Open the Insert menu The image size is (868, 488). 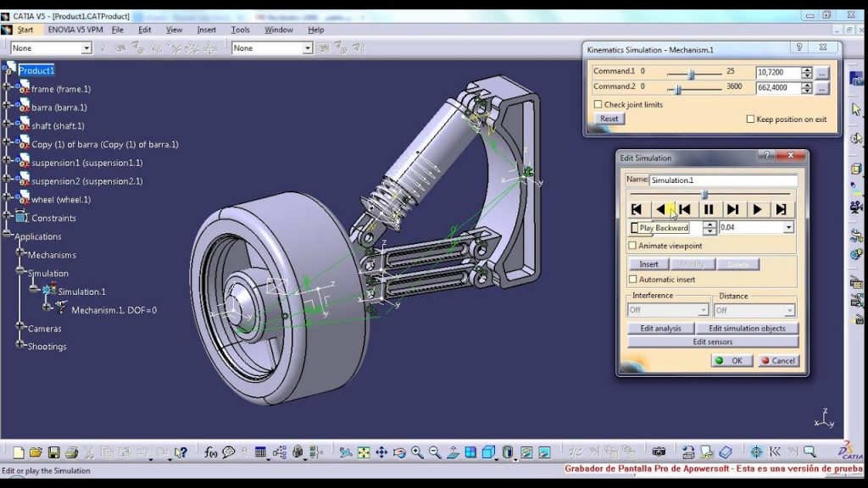pyautogui.click(x=207, y=30)
